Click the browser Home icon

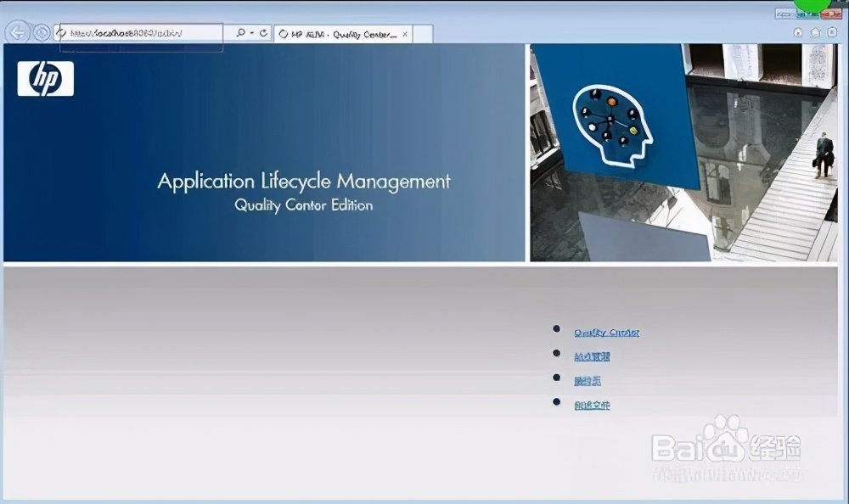(797, 32)
